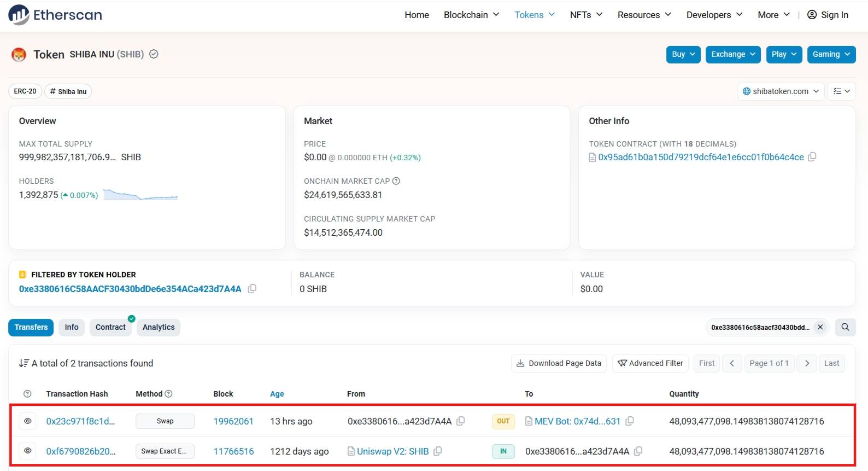This screenshot has height=471, width=868.
Task: Toggle eye preview for transaction 0xf6790826b20
Action: (x=28, y=451)
